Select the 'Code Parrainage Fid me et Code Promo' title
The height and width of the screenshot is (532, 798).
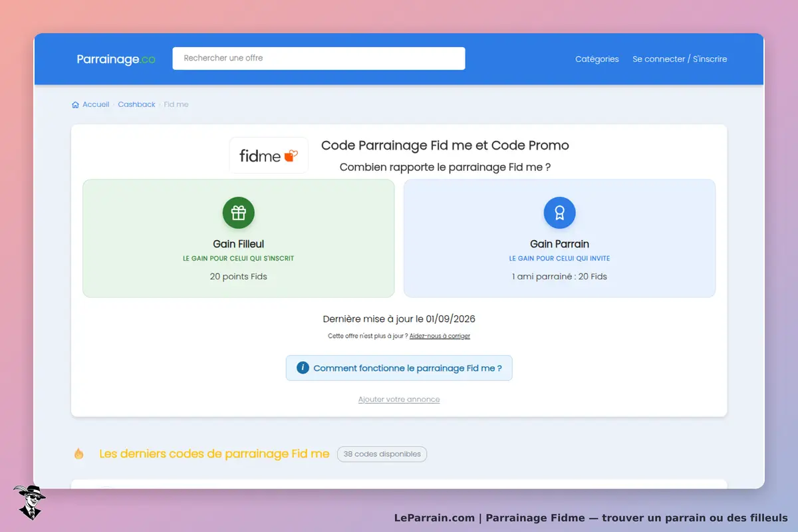[x=445, y=146]
